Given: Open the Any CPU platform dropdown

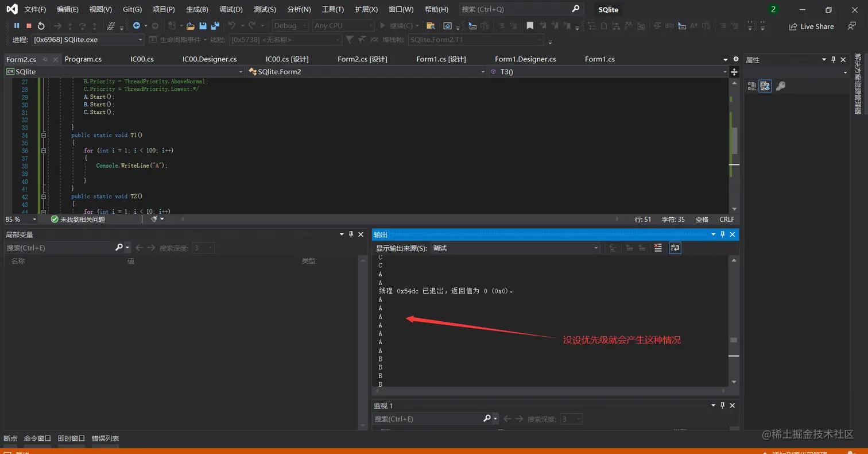Looking at the screenshot, I should point(343,26).
